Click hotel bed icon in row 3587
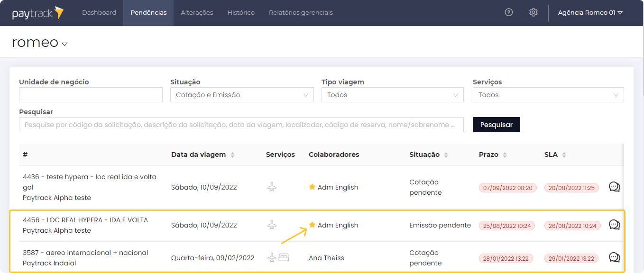Image resolution: width=644 pixels, height=273 pixels. [284, 258]
